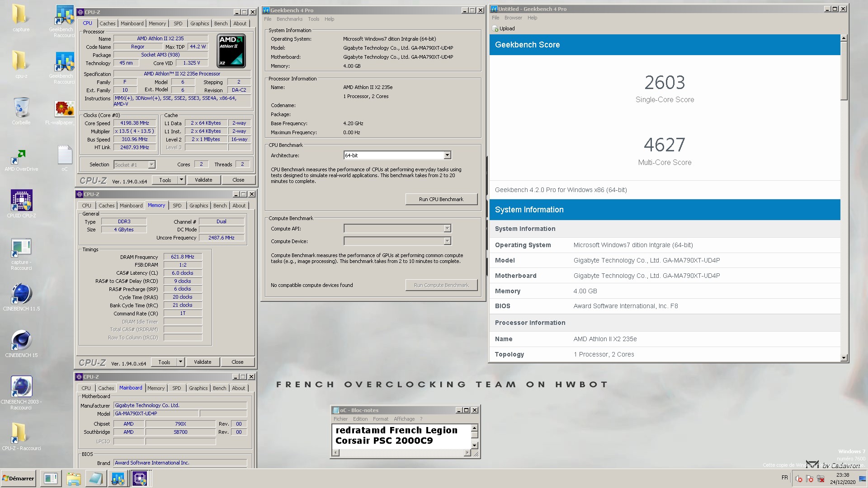Launch CPUID CPU-Z desktop shortcut
Image resolution: width=868 pixels, height=488 pixels.
coord(21,204)
